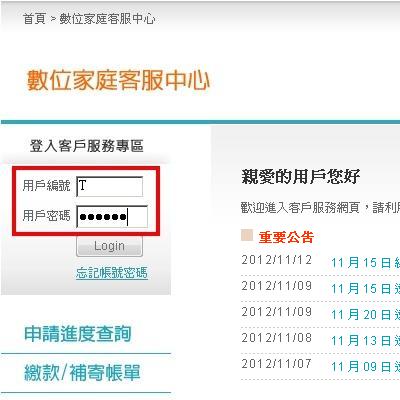400x400 pixels.
Task: Click the 登入客戶服務專區 heading
Action: (87, 146)
